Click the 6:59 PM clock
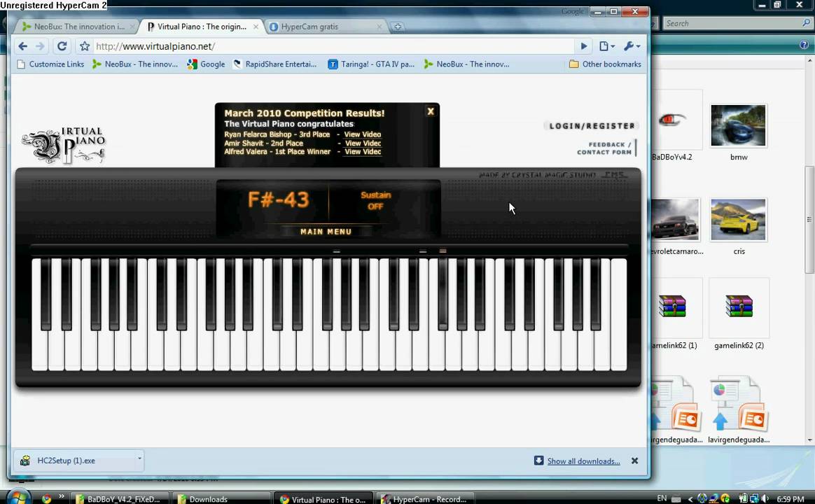 790,499
